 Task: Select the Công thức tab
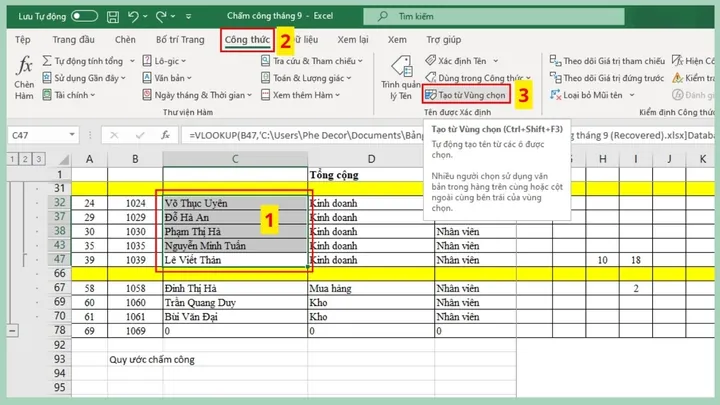coord(247,39)
